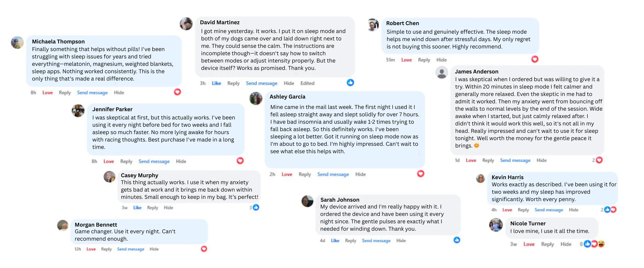
Task: Toggle Like on David Martinez's comment
Action: point(216,83)
